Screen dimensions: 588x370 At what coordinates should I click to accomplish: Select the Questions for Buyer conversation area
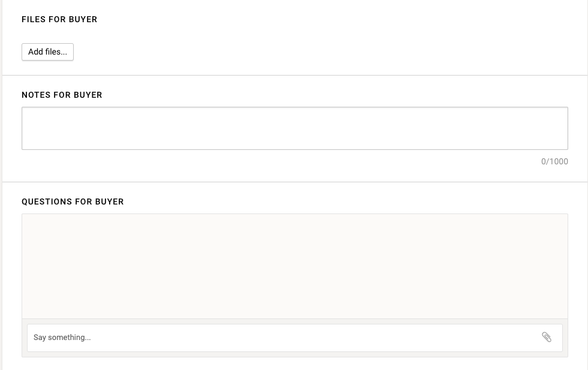tap(294, 266)
